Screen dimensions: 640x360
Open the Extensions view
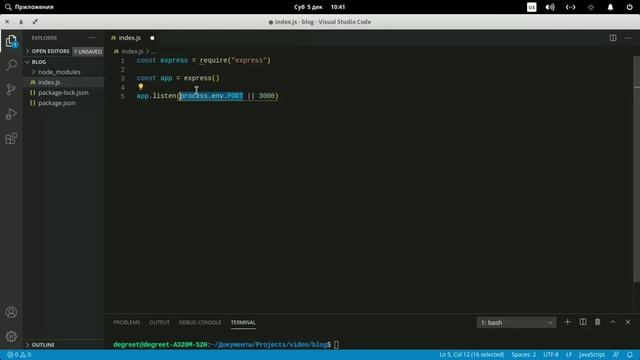(11, 138)
